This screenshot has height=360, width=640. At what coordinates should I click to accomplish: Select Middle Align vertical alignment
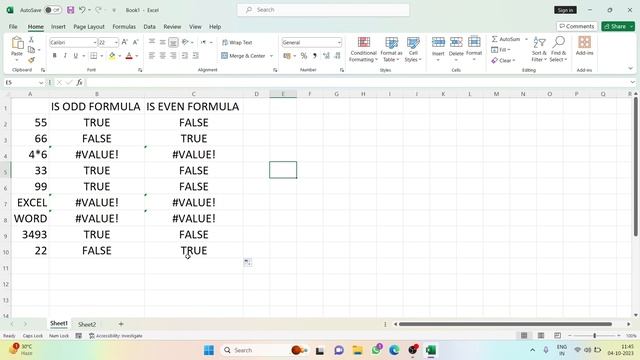(x=162, y=42)
